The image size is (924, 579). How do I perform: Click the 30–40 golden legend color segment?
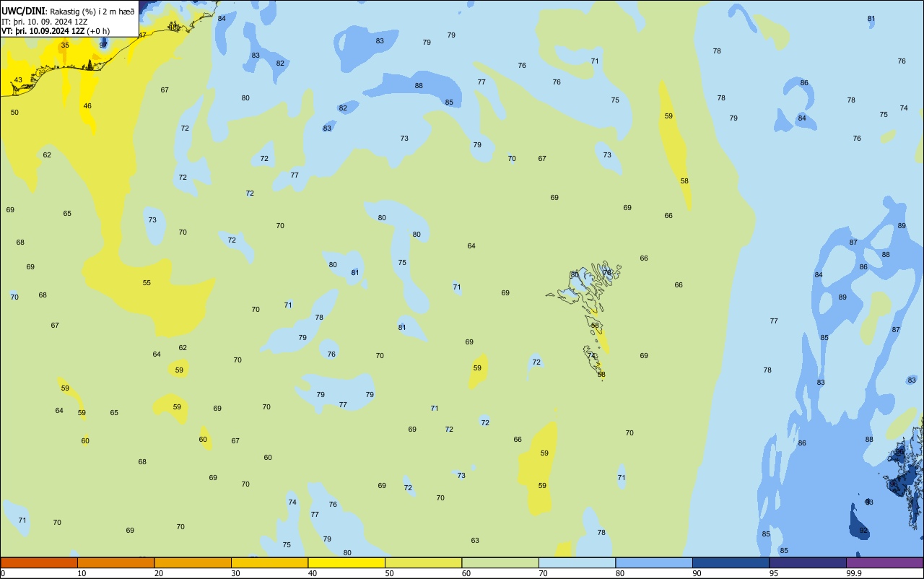click(x=269, y=562)
